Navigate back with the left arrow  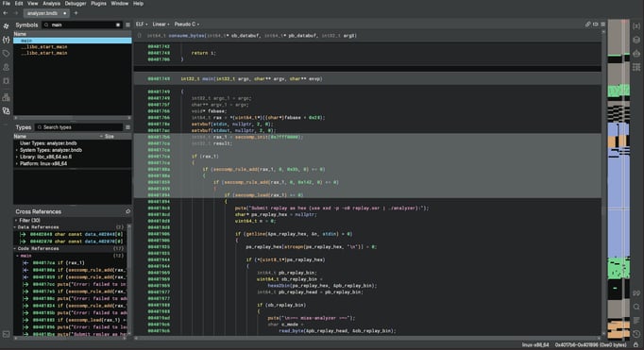tap(6, 13)
